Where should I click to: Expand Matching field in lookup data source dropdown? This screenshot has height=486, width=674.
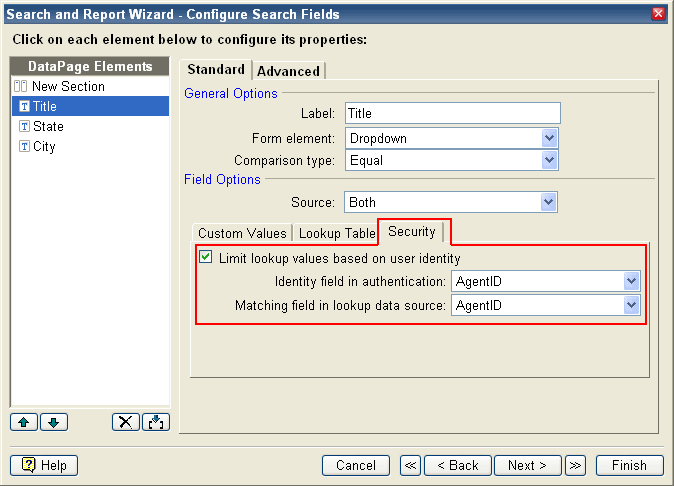pos(631,306)
